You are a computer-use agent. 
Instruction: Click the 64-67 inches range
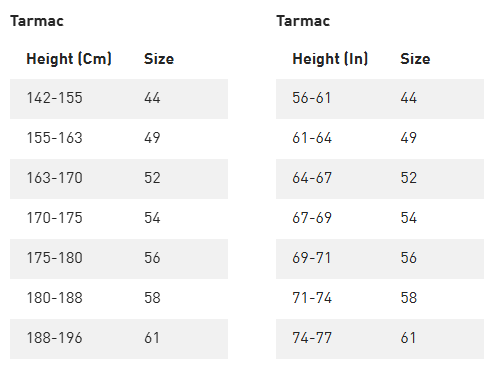coord(312,178)
